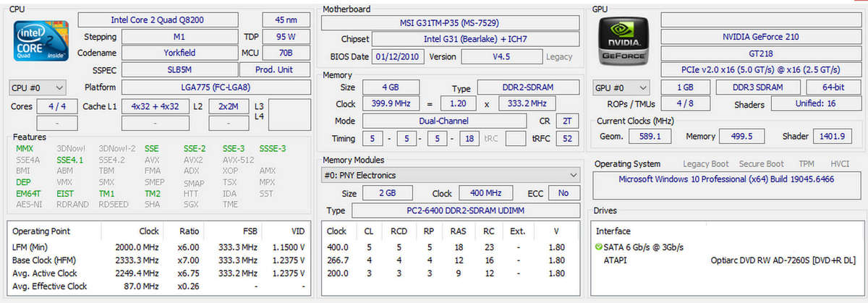Click the Intel Core 2 Quad Q8200 field
This screenshot has height=303, width=868.
coord(157,20)
